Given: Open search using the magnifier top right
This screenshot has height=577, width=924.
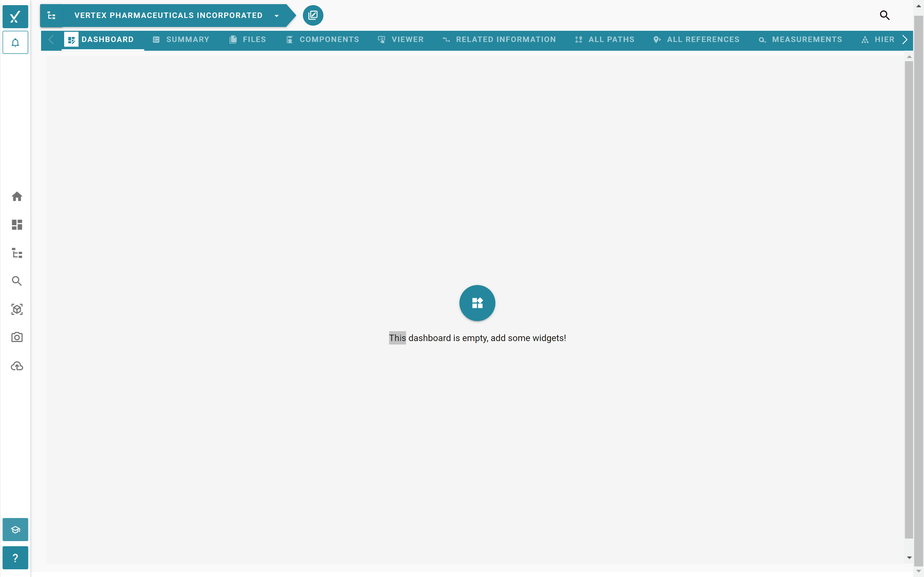Looking at the screenshot, I should [x=885, y=15].
